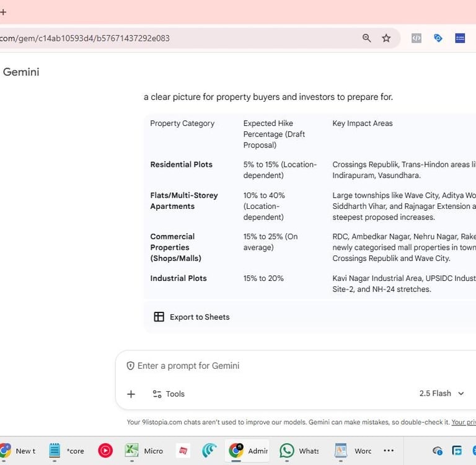476x465 pixels.
Task: Open the code brackets extension icon
Action: (x=416, y=38)
